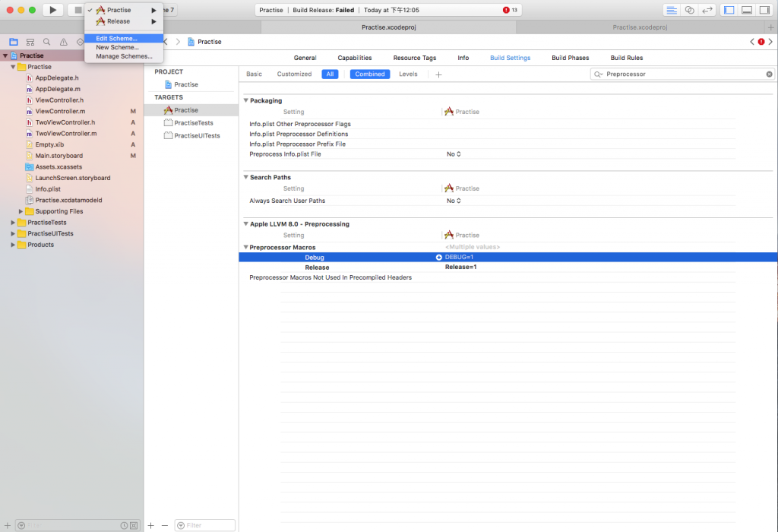Switch to second Practise.xcodeproj tab
This screenshot has width=778, height=532.
tap(640, 27)
